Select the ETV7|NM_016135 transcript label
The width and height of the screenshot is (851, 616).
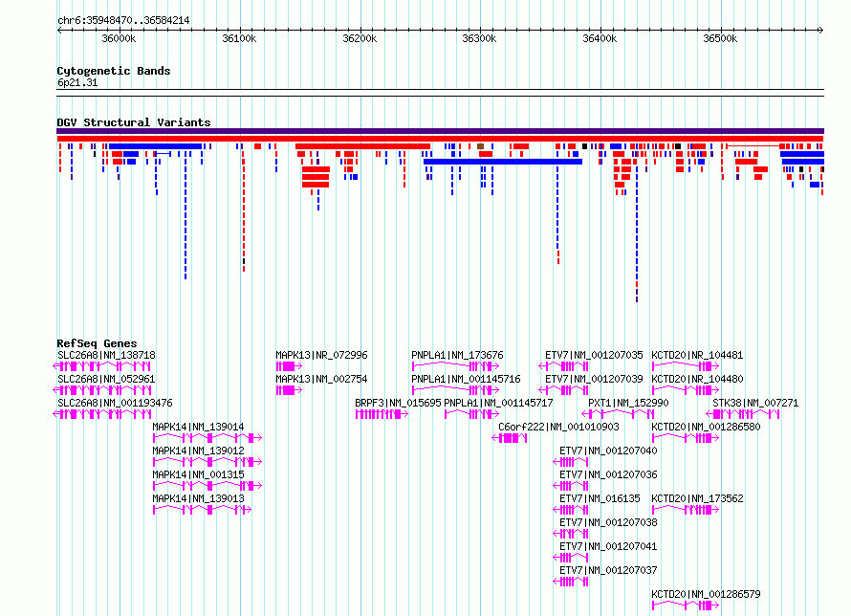(x=600, y=498)
